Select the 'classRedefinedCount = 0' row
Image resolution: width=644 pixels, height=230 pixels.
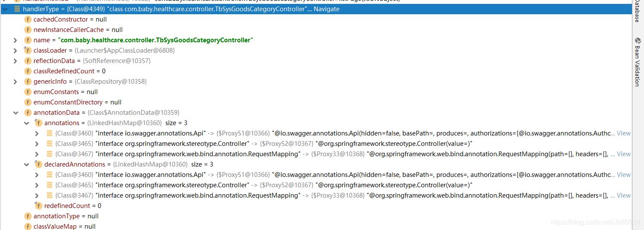316,71
